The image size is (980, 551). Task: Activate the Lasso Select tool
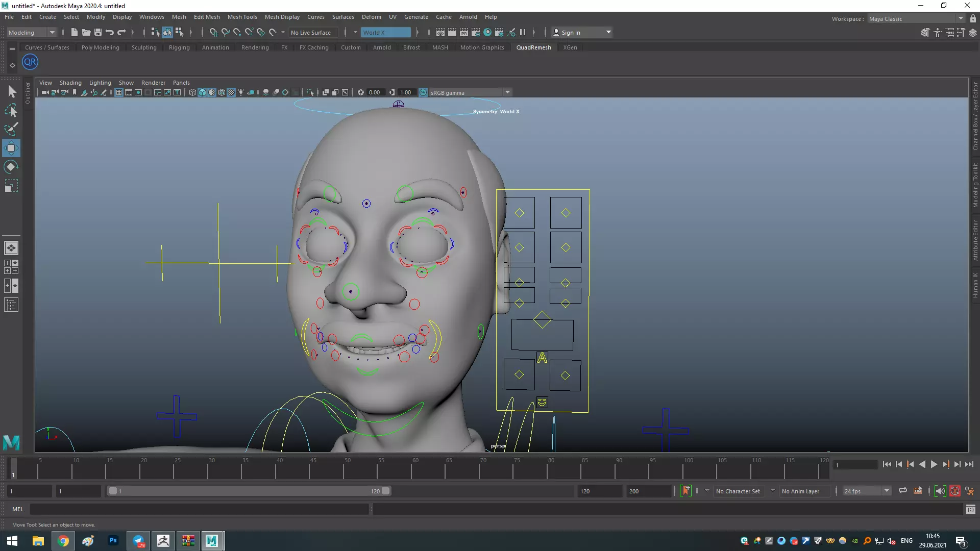(11, 111)
